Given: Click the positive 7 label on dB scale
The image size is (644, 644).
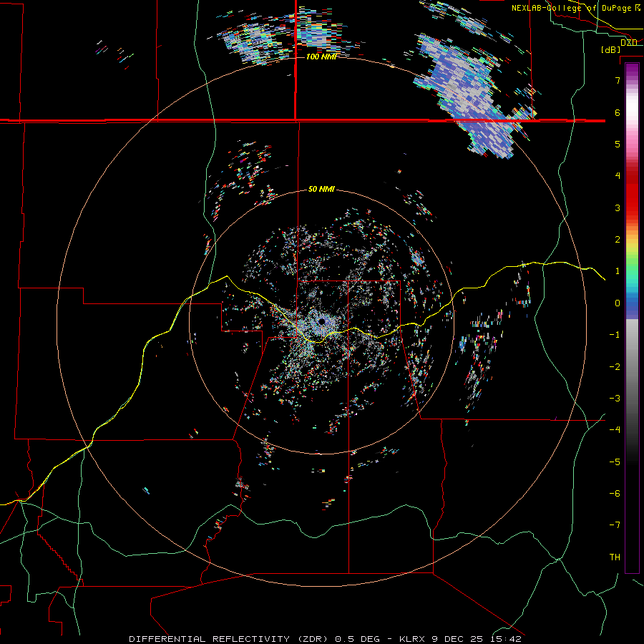Looking at the screenshot, I should coord(618,80).
